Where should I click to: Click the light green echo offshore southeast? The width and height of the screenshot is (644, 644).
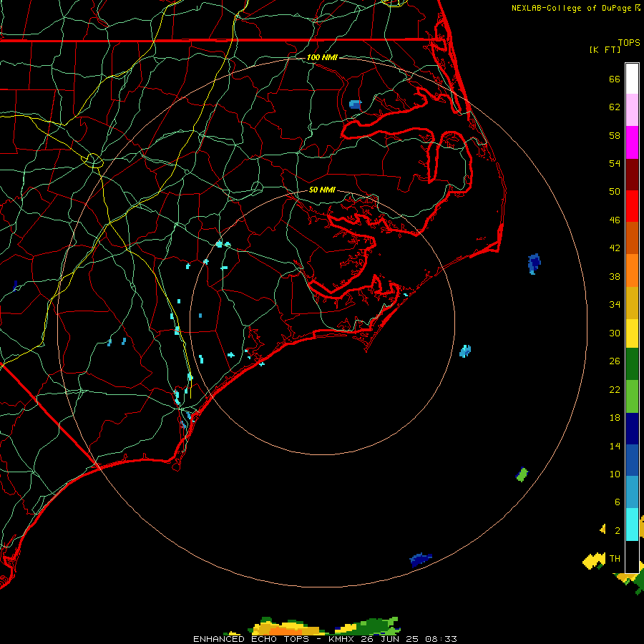522,475
